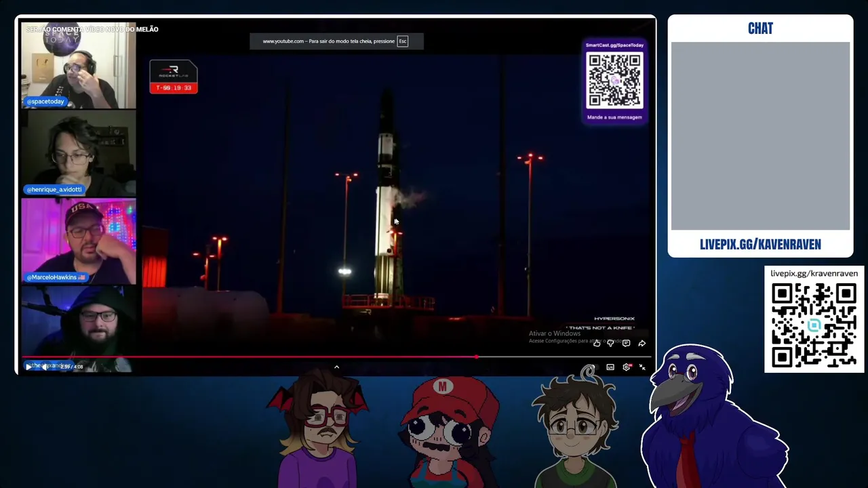Like the video with the thumbs-up icon
This screenshot has height=488, width=868.
click(x=596, y=344)
